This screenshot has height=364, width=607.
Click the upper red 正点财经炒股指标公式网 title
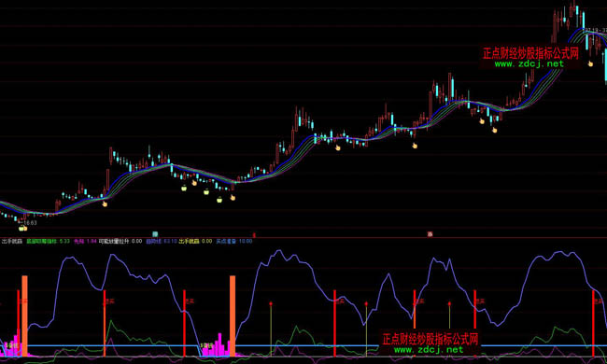530,53
